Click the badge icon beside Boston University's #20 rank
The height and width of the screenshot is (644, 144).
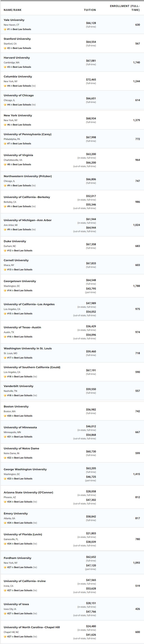[5, 416]
